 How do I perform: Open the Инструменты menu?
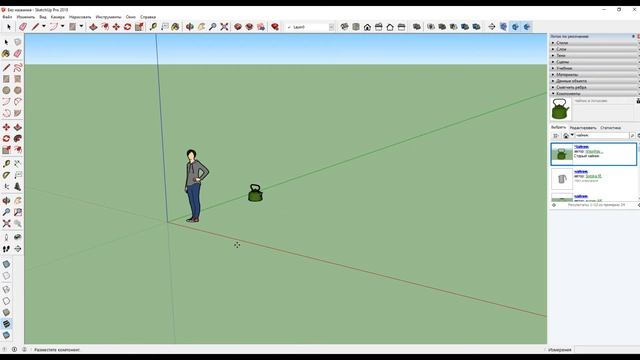pyautogui.click(x=109, y=17)
